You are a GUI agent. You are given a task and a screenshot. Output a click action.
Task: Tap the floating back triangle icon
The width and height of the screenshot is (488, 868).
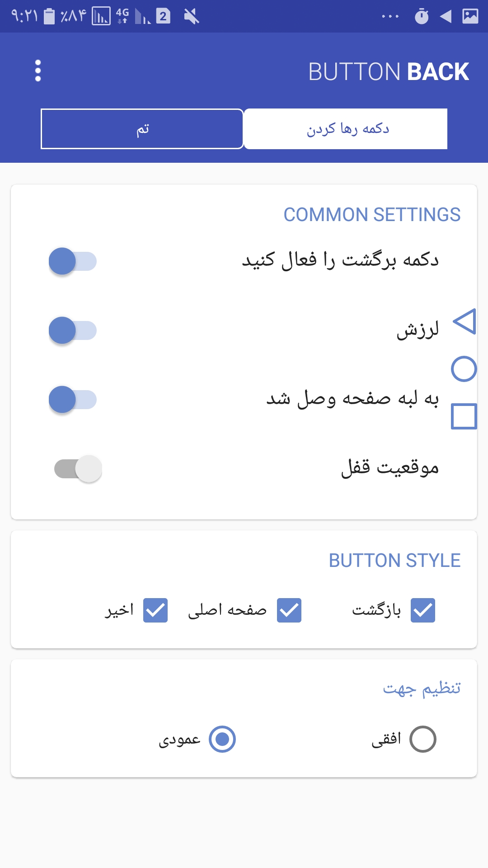point(465,321)
